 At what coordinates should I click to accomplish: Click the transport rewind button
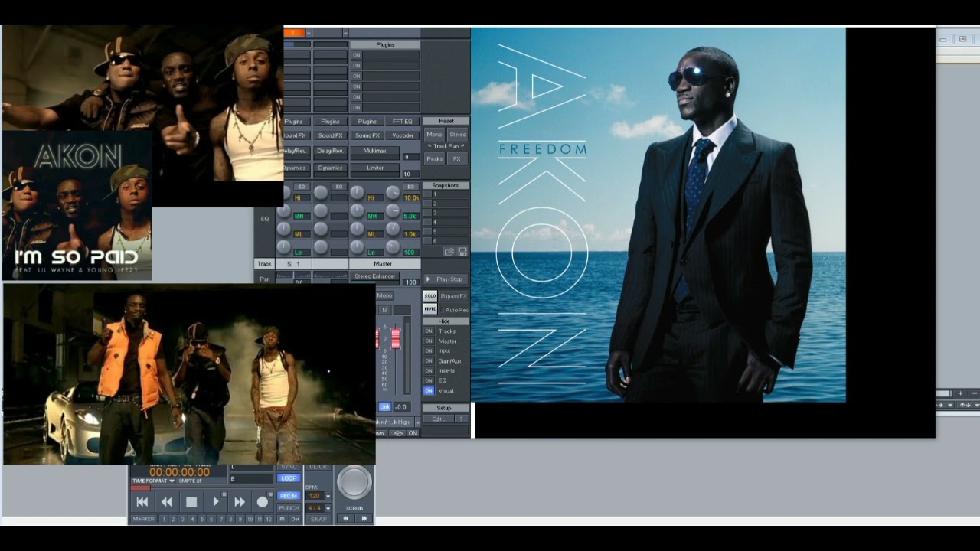tap(167, 502)
